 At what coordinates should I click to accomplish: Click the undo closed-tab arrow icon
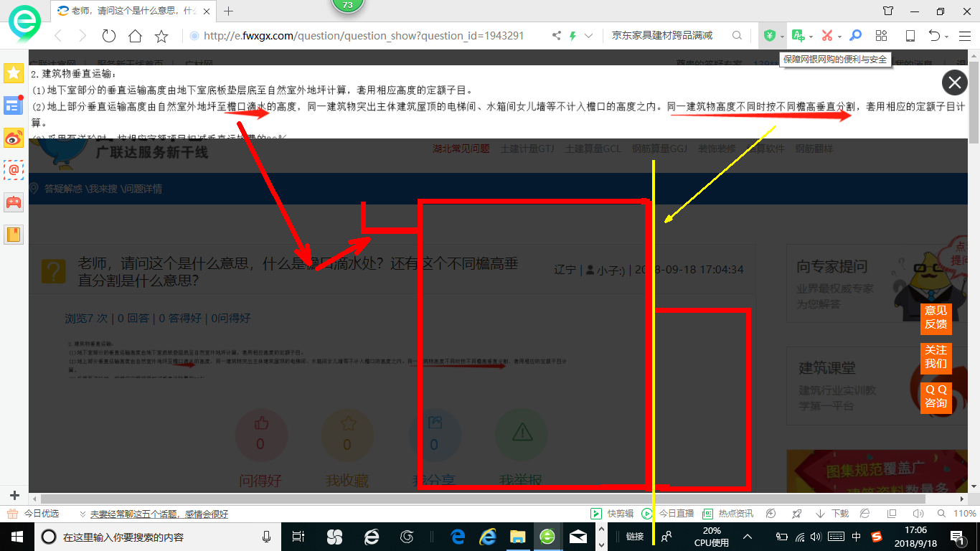pyautogui.click(x=934, y=36)
